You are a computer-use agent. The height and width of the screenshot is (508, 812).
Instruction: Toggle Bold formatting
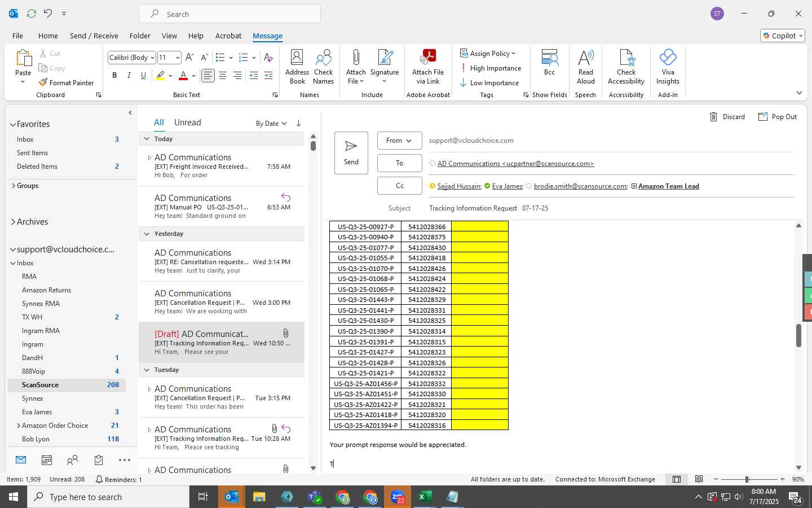pos(114,75)
